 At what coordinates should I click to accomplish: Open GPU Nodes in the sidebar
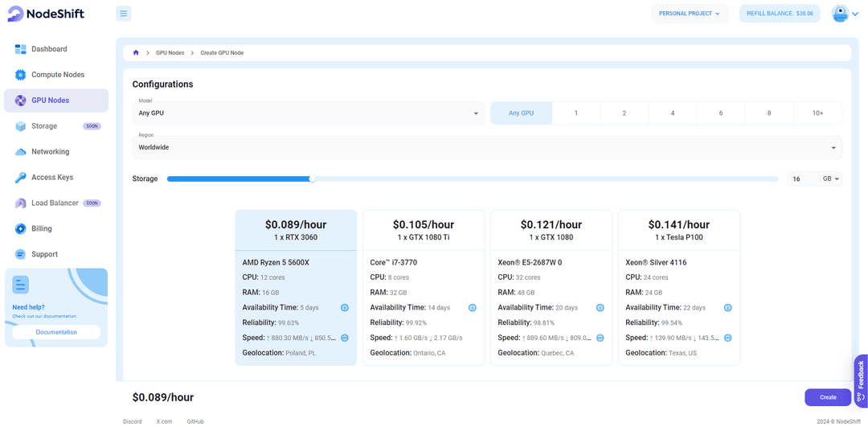coord(56,101)
